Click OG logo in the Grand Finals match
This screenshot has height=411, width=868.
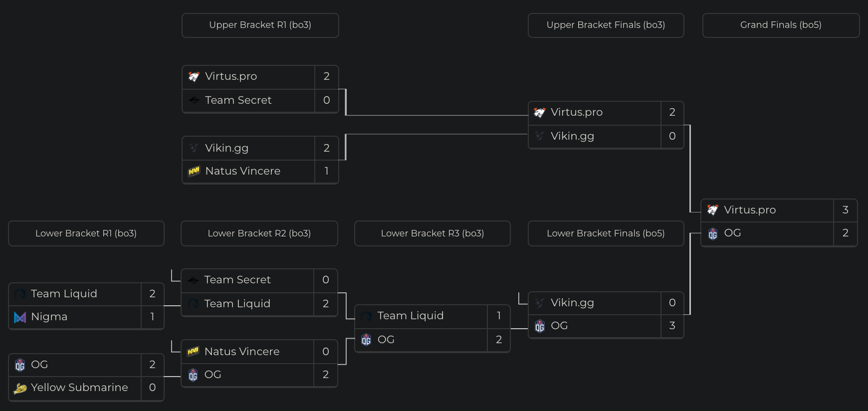[x=713, y=233]
